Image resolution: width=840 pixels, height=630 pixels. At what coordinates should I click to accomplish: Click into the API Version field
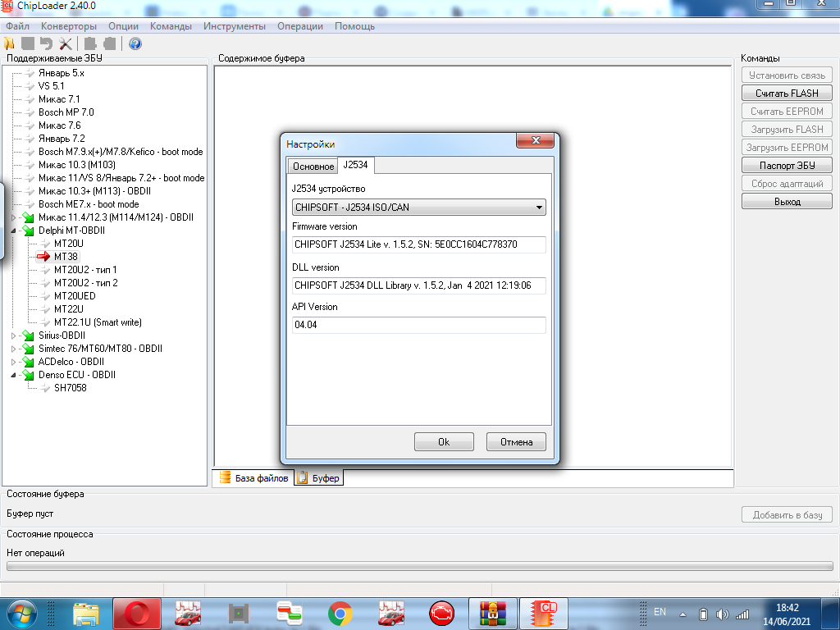[x=418, y=326]
